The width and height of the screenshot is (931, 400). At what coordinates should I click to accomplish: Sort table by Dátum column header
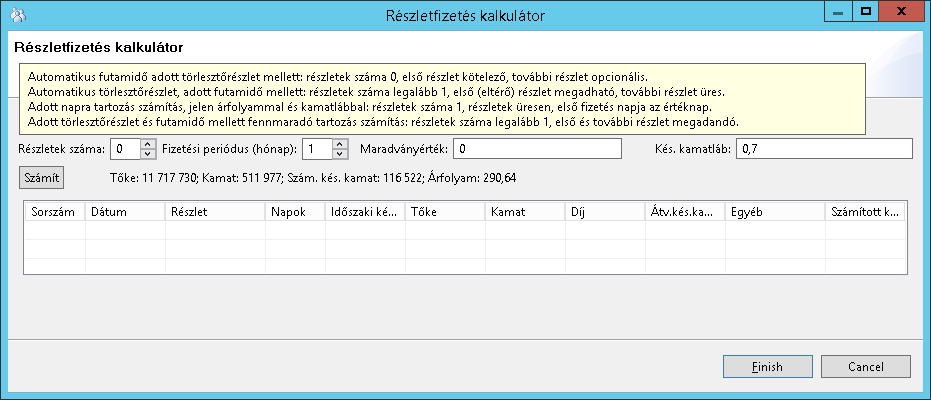click(124, 212)
